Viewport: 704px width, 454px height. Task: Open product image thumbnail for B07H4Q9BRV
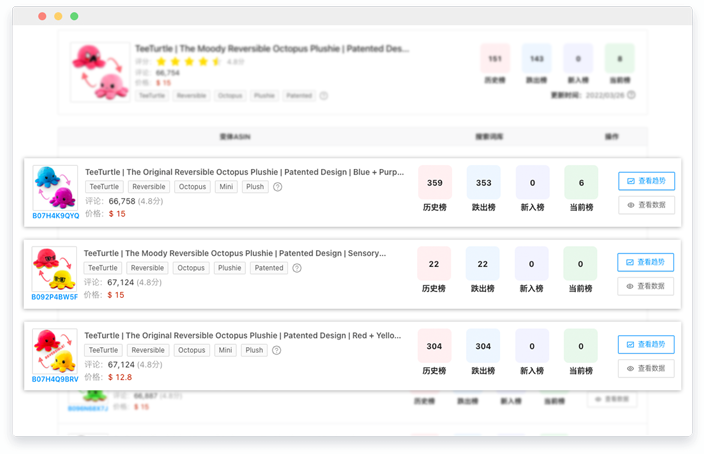55,351
